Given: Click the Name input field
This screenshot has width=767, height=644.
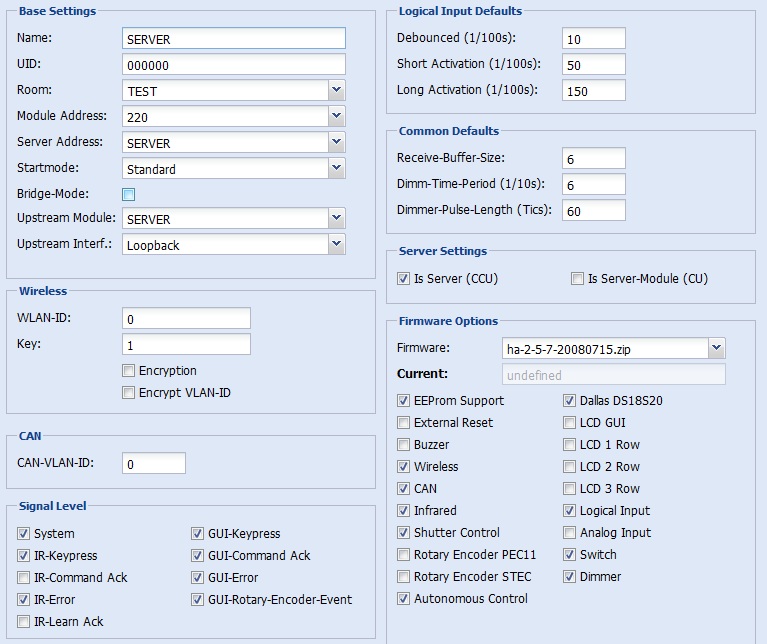Looking at the screenshot, I should click(x=234, y=38).
